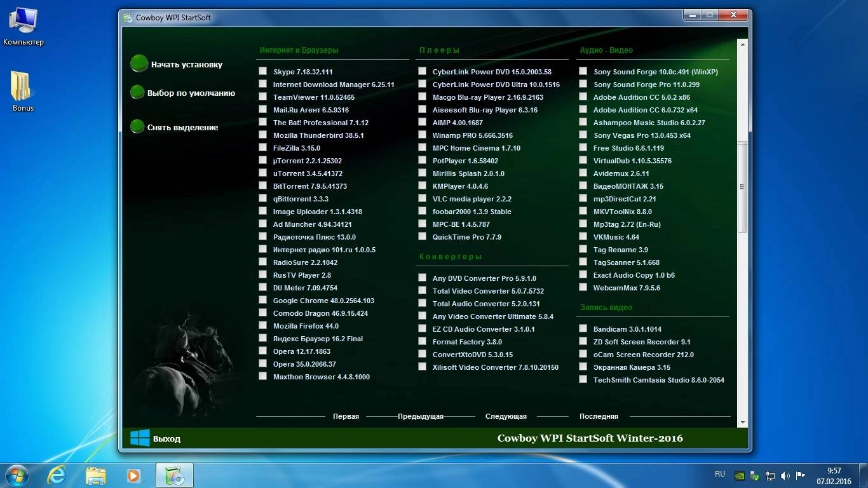The height and width of the screenshot is (488, 868).
Task: Click the Xilisoft Video Converter 7.8.10.20150 entry
Action: click(x=496, y=367)
